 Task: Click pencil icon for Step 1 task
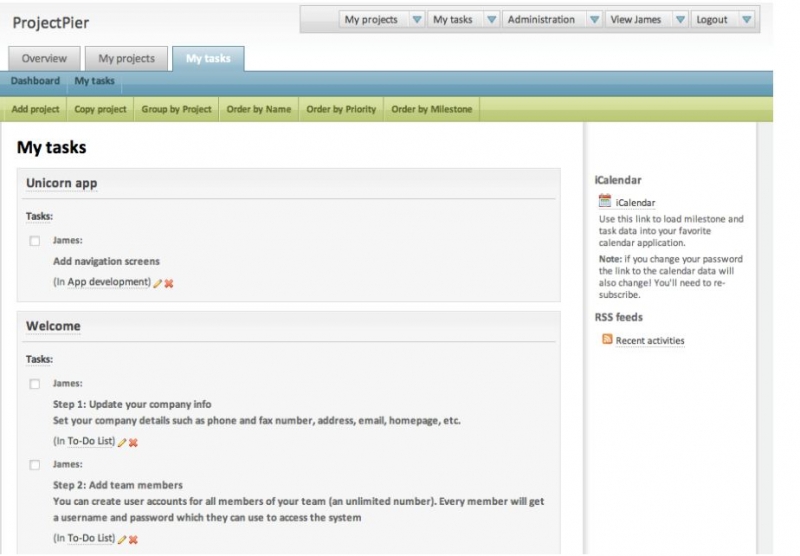[122, 442]
